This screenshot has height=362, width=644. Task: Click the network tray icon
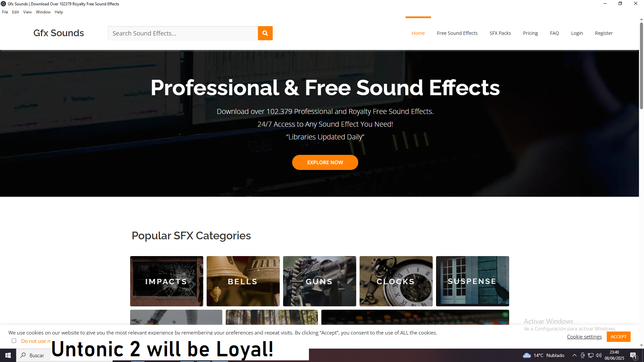(x=591, y=355)
